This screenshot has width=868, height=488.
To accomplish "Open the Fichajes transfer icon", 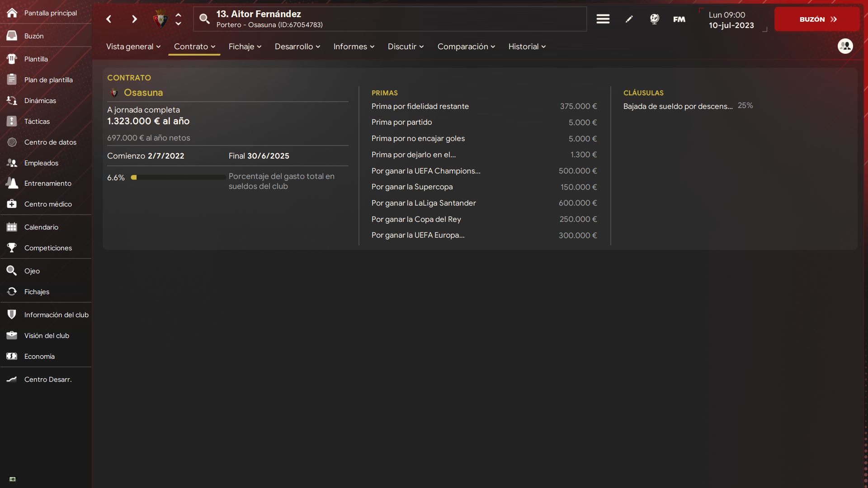I will click(12, 291).
